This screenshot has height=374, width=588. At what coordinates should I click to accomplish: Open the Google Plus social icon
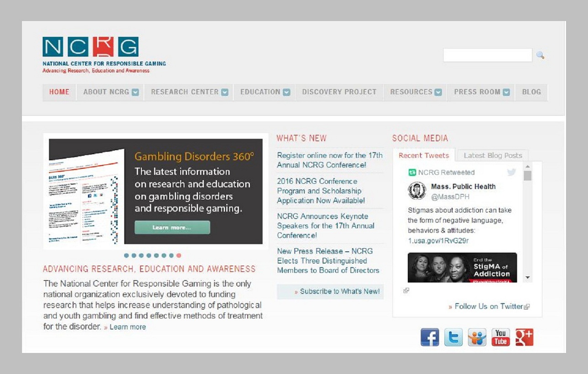click(x=525, y=337)
